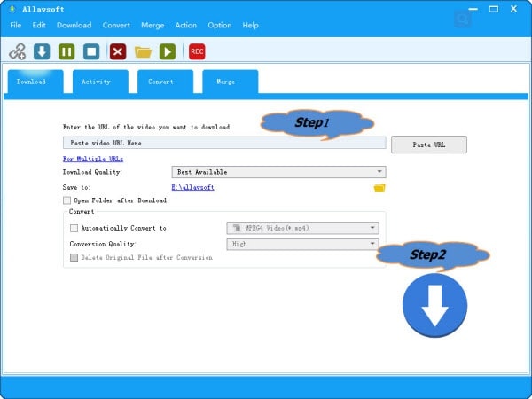Open the folder icon in the toolbar
532x399 pixels.
coord(143,51)
